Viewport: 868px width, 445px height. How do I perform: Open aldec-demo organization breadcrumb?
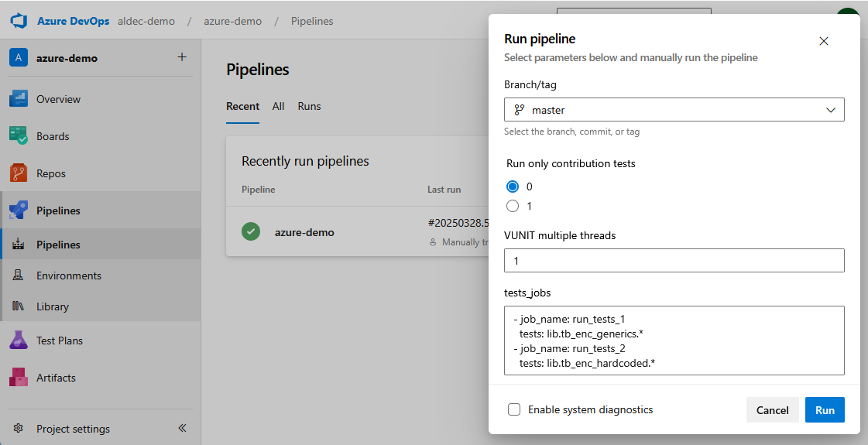(x=146, y=21)
